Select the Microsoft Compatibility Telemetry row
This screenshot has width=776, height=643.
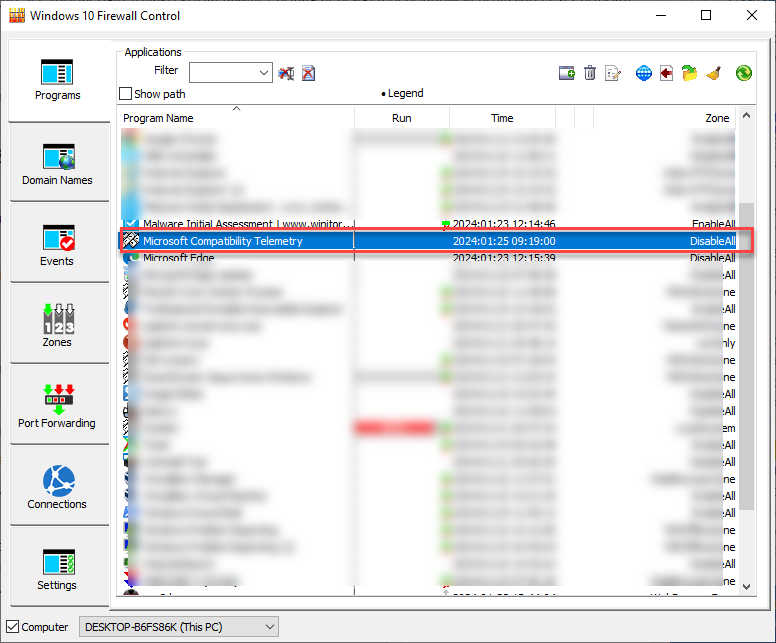point(428,241)
